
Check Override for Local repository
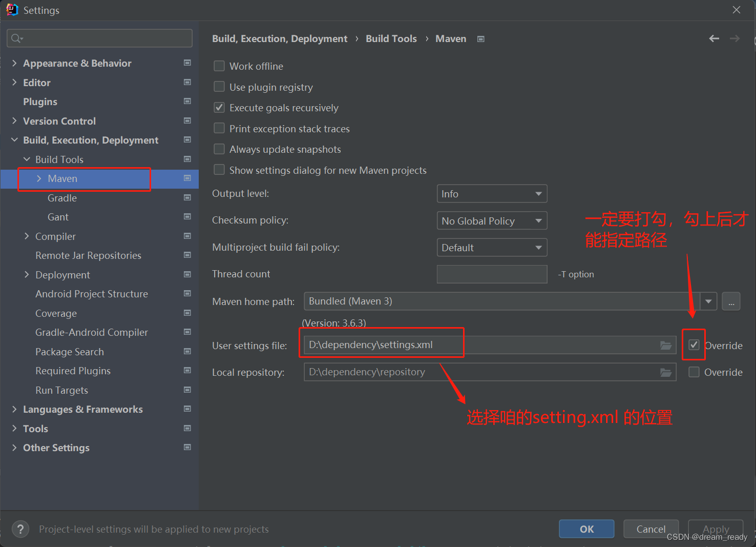click(694, 372)
